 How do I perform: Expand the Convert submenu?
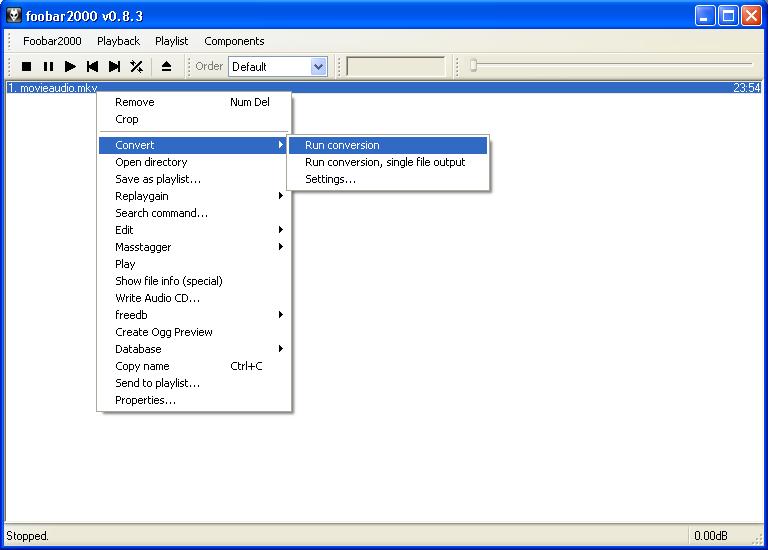pyautogui.click(x=193, y=145)
